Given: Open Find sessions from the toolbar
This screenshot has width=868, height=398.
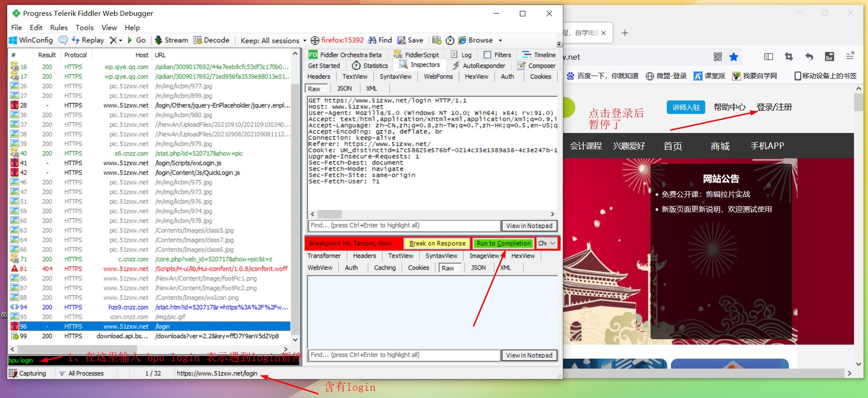Looking at the screenshot, I should click(380, 40).
